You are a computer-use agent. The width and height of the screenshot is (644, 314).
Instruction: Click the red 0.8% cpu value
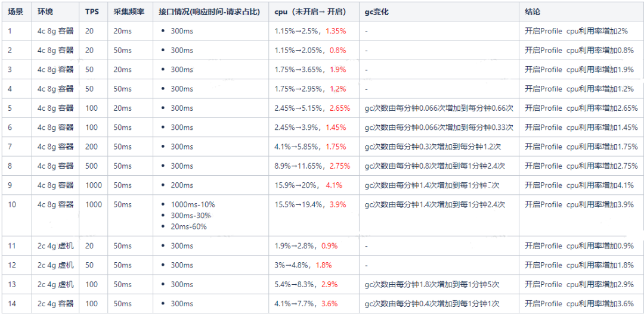[x=338, y=51]
